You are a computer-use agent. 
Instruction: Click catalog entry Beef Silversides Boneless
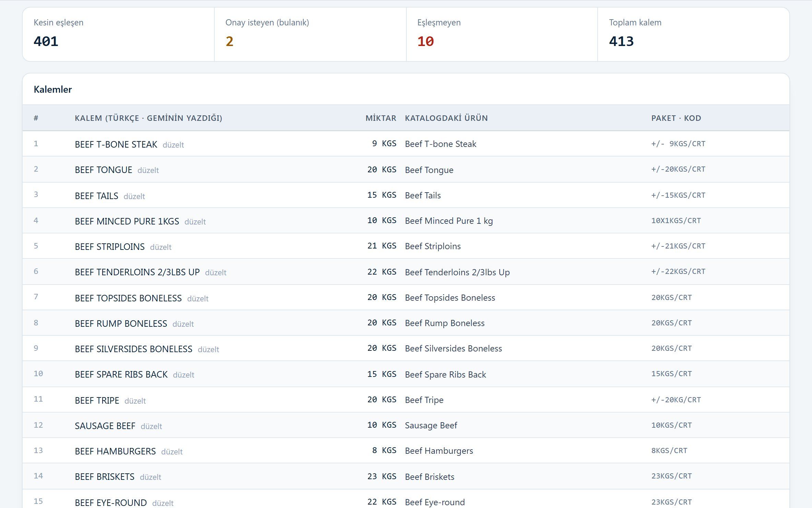(453, 348)
